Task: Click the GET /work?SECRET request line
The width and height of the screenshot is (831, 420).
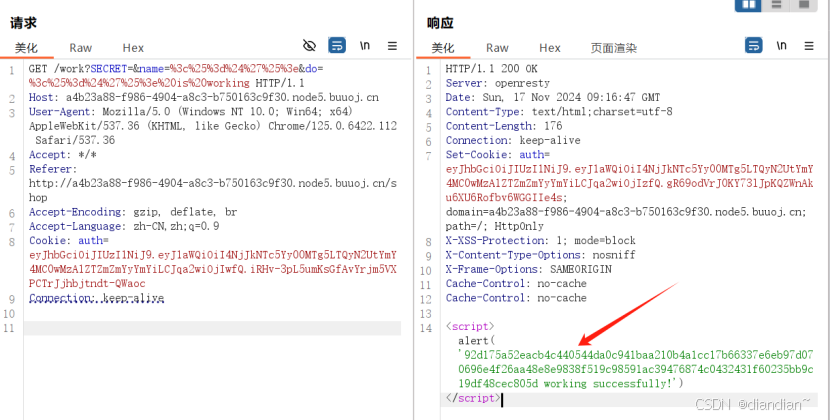Action: tap(175, 68)
